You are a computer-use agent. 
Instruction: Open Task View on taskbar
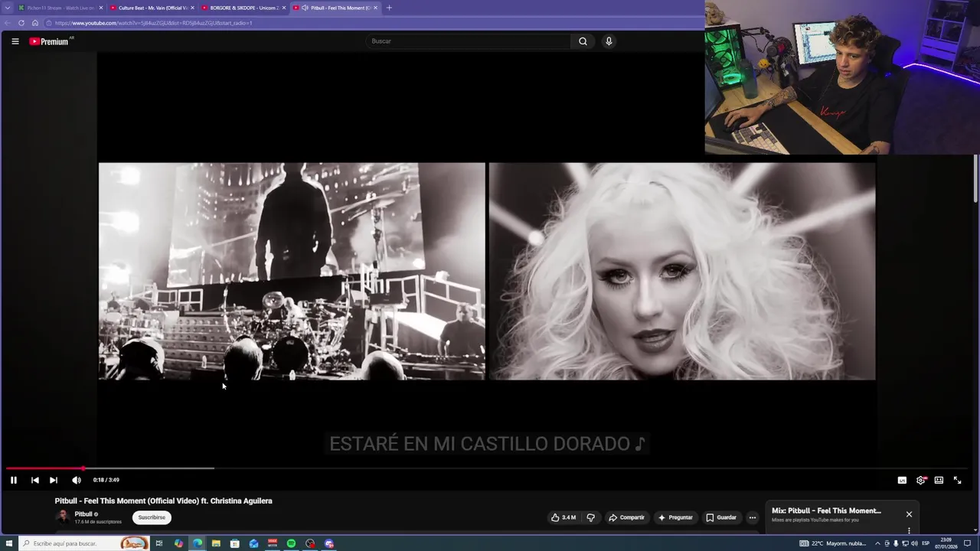tap(159, 543)
